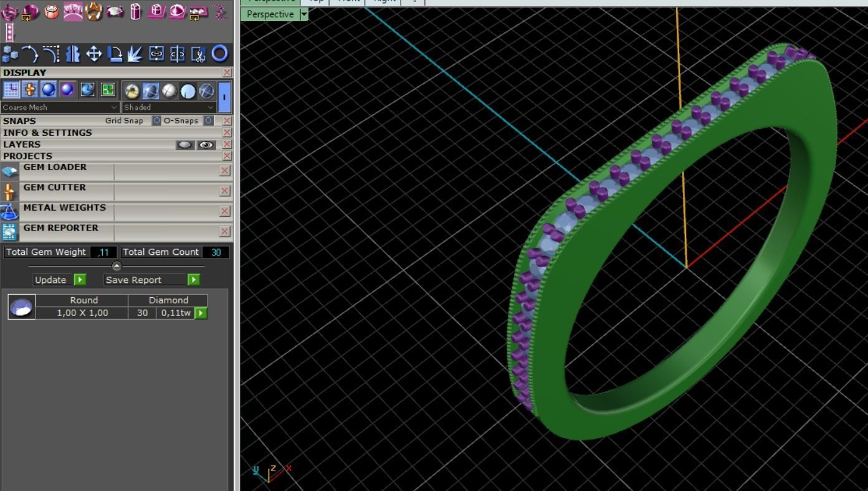Open the GEM REPORTER panel
This screenshot has width=868, height=491.
(61, 227)
